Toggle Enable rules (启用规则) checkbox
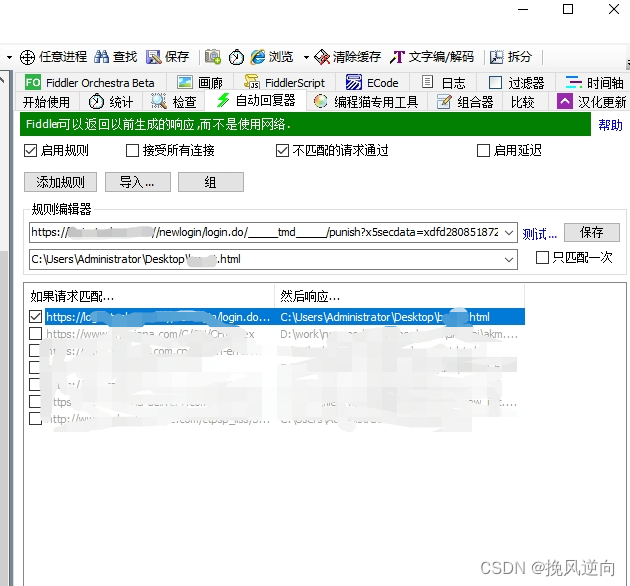 (31, 151)
